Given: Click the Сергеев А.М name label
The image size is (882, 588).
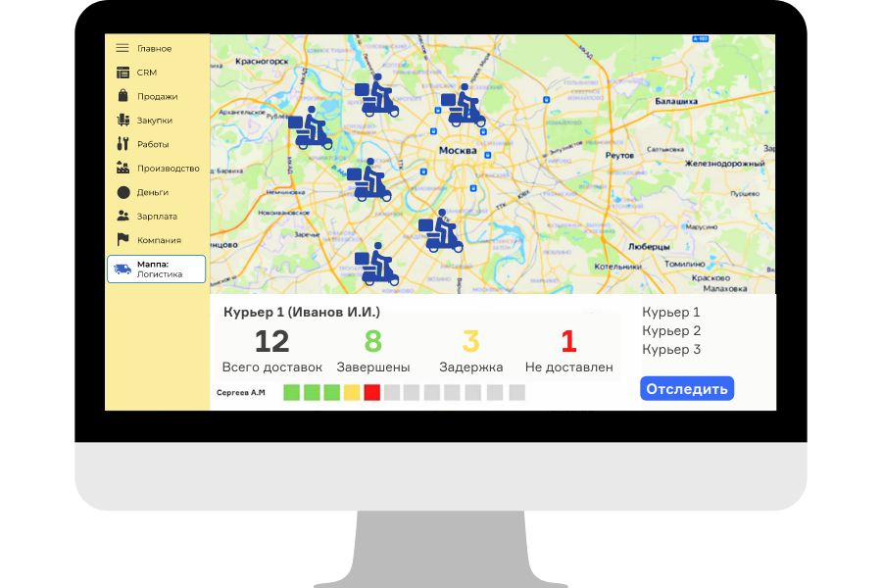Looking at the screenshot, I should [x=241, y=392].
